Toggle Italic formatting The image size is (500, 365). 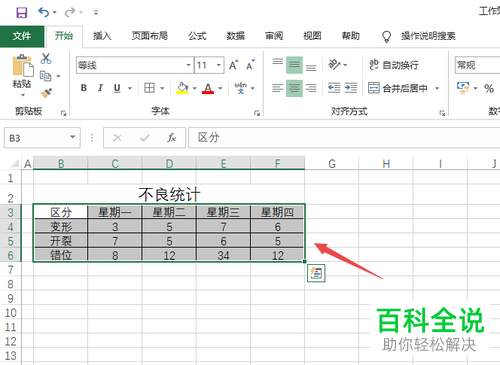pyautogui.click(x=100, y=88)
